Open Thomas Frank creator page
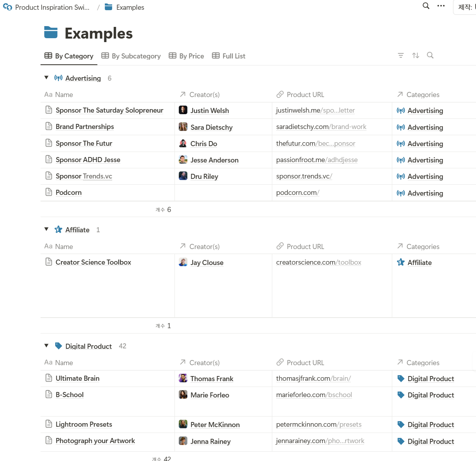This screenshot has width=476, height=461. point(212,379)
